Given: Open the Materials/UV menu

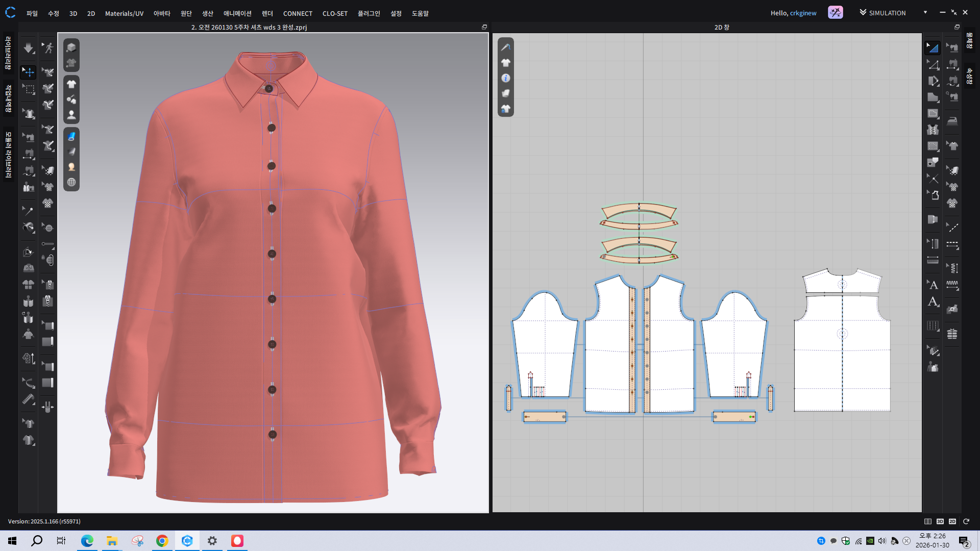Looking at the screenshot, I should (124, 13).
